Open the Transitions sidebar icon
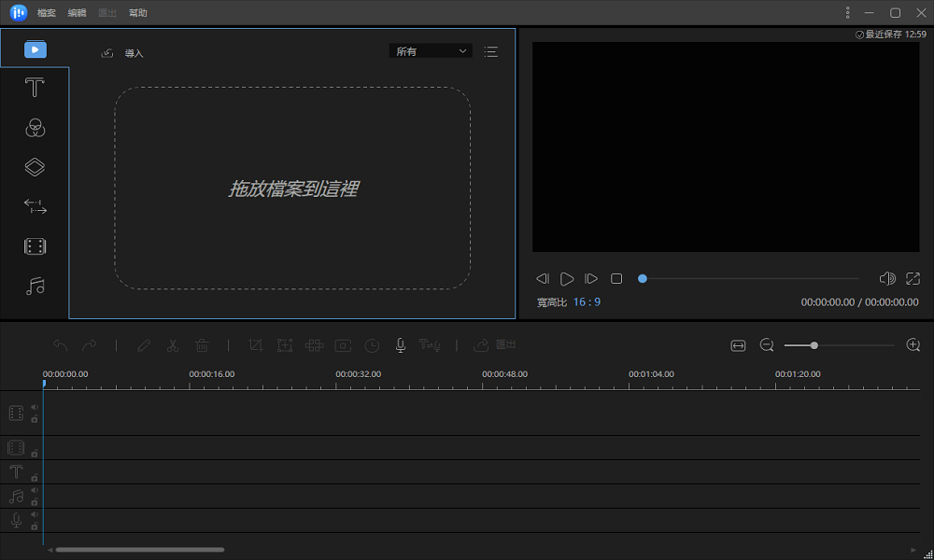Screen dimensions: 934x560 [35, 206]
